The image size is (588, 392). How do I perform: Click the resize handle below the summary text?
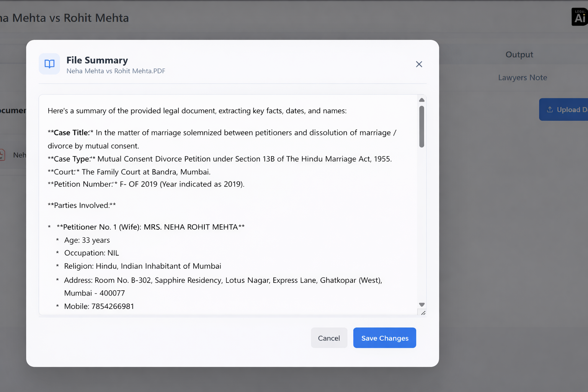coord(423,313)
